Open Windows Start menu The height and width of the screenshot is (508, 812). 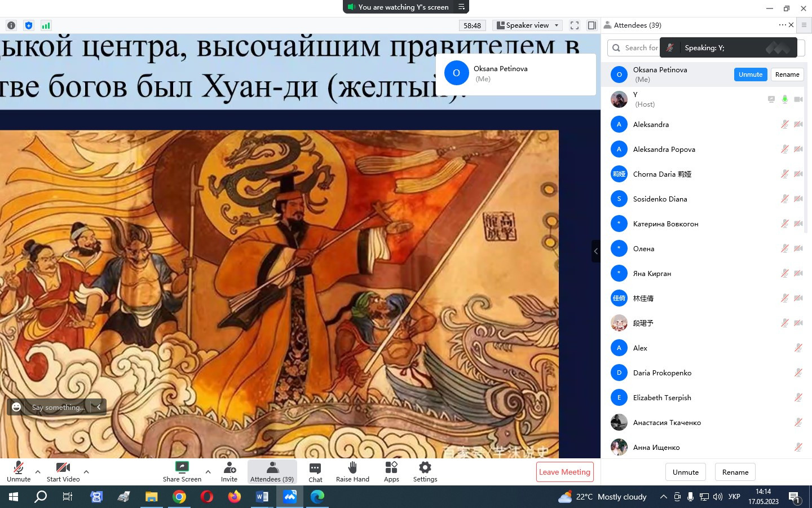pos(14,497)
